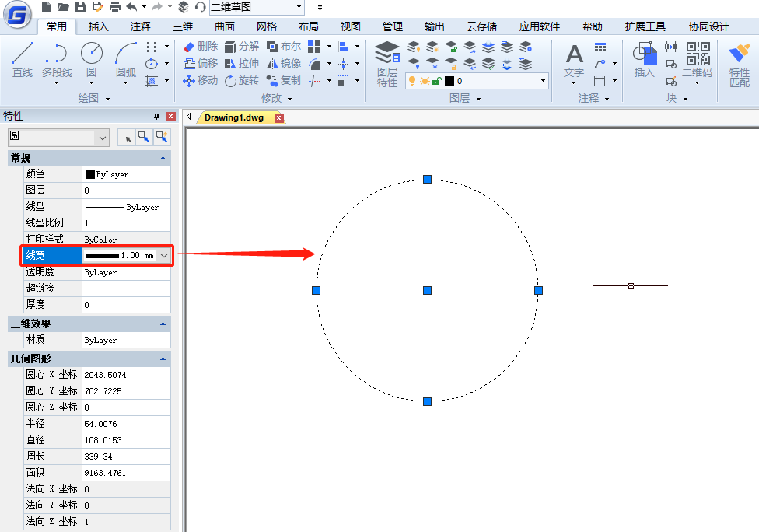Collapse the 常规 section
Image resolution: width=759 pixels, height=532 pixels.
point(163,158)
